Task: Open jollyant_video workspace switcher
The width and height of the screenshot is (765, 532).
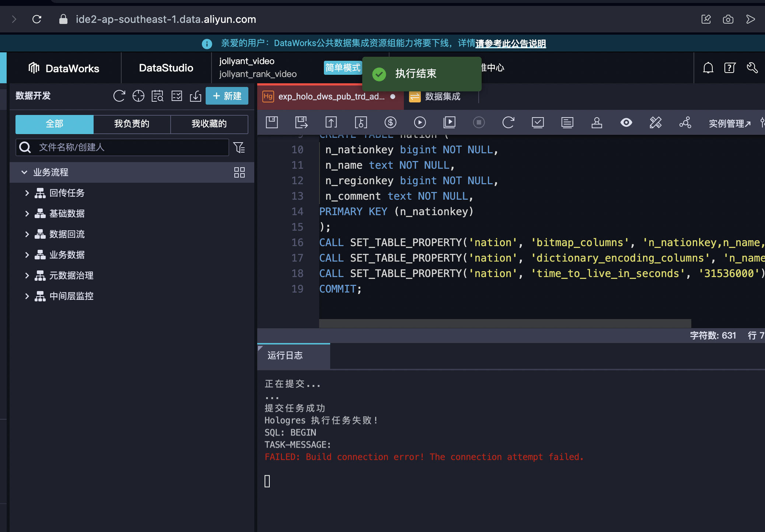Action: pos(258,68)
